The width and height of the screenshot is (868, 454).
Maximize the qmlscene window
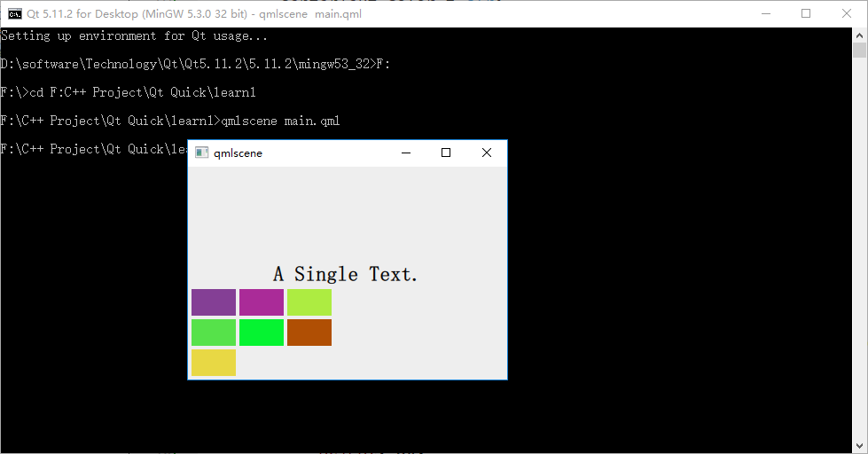click(446, 153)
